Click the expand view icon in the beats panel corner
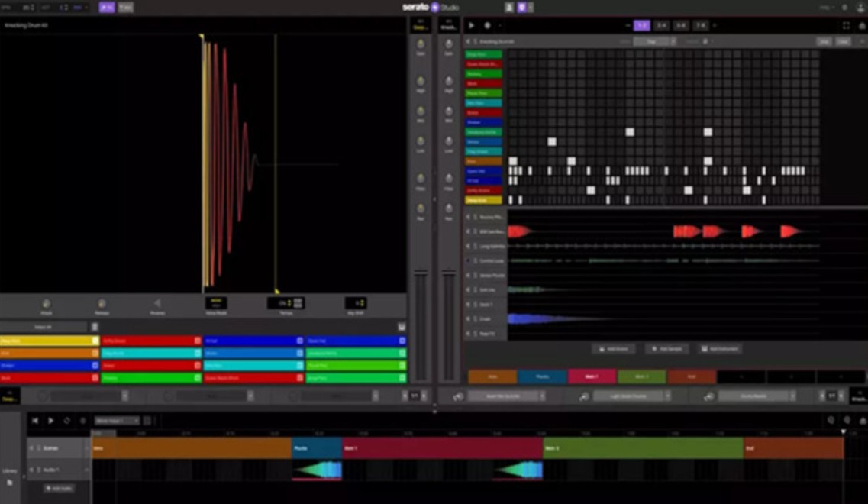868x504 pixels. tap(846, 26)
